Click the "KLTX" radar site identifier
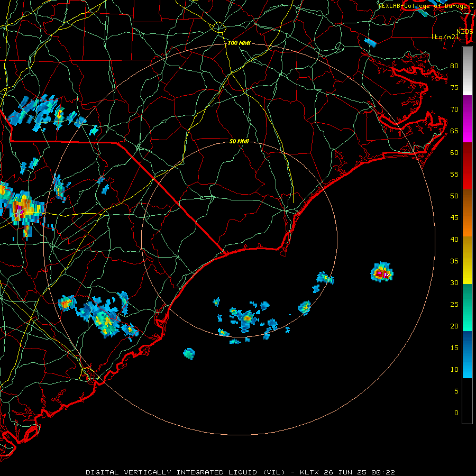The image size is (476, 476). pos(309,472)
